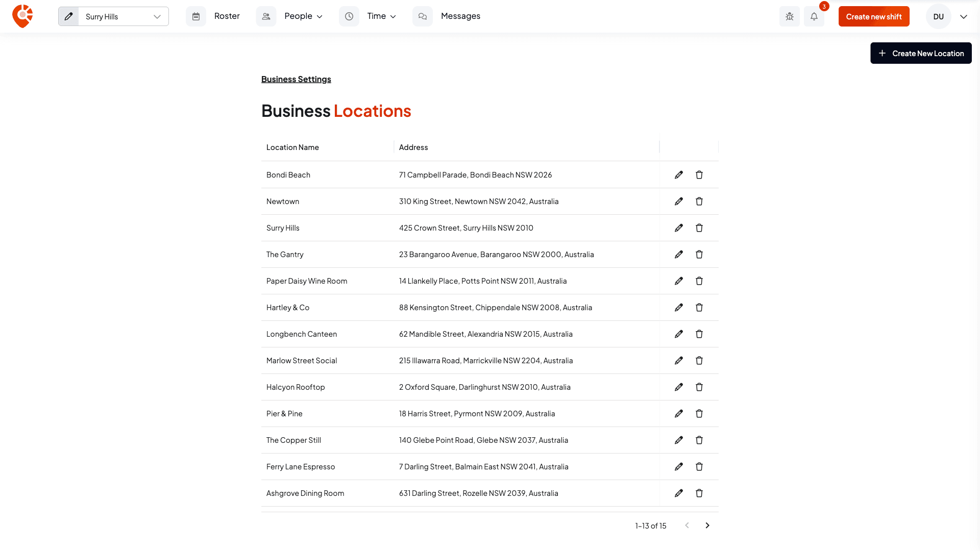The image size is (980, 551).
Task: Click the Delete icon for Surry Hills row
Action: point(699,228)
